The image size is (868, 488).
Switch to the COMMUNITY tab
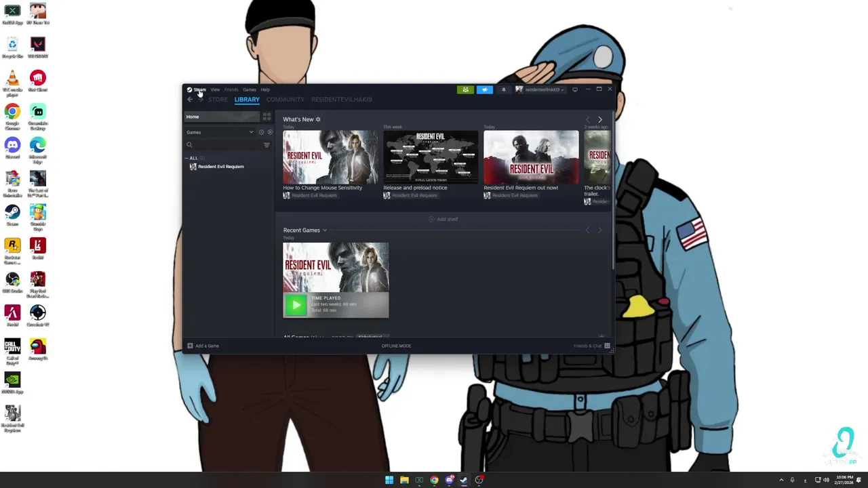coord(285,100)
